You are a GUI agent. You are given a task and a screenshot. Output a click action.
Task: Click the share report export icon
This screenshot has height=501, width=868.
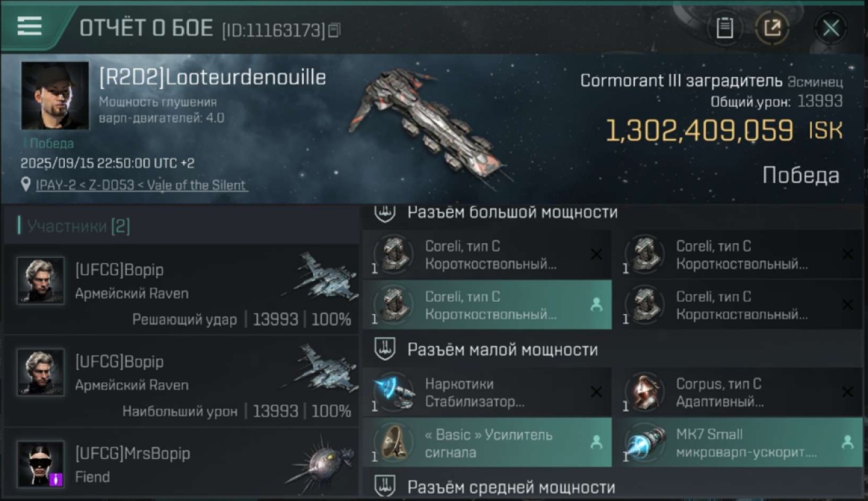(772, 28)
